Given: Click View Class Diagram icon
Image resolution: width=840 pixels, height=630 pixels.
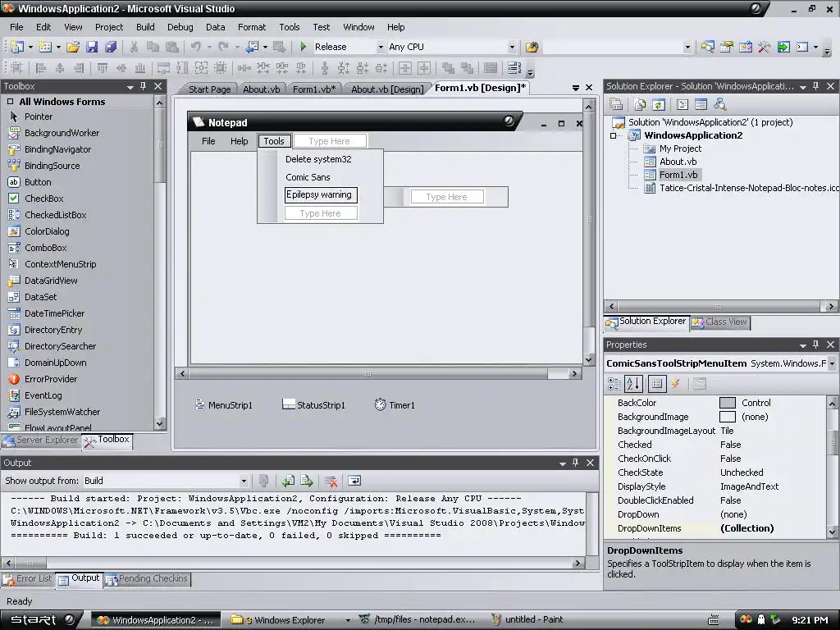Looking at the screenshot, I should (720, 104).
